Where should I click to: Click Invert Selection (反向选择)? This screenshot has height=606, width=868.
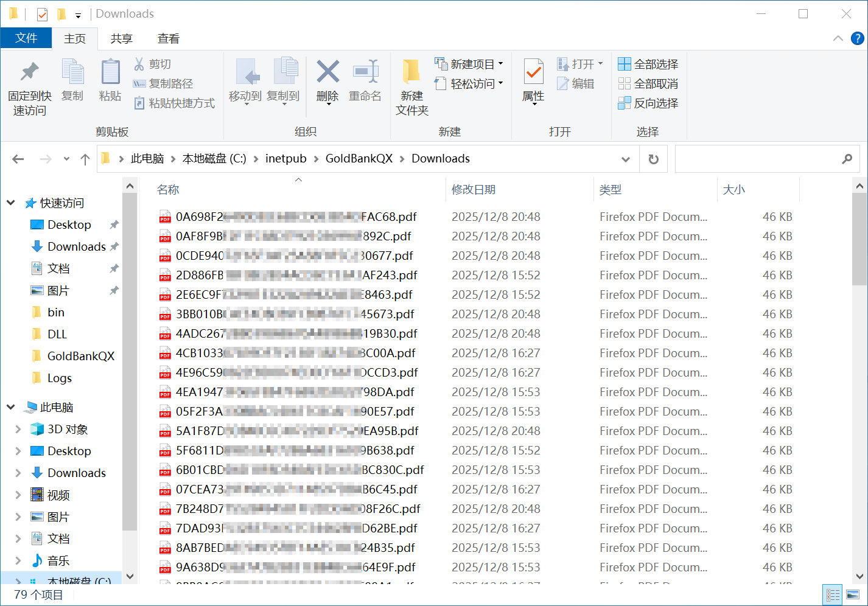[648, 103]
